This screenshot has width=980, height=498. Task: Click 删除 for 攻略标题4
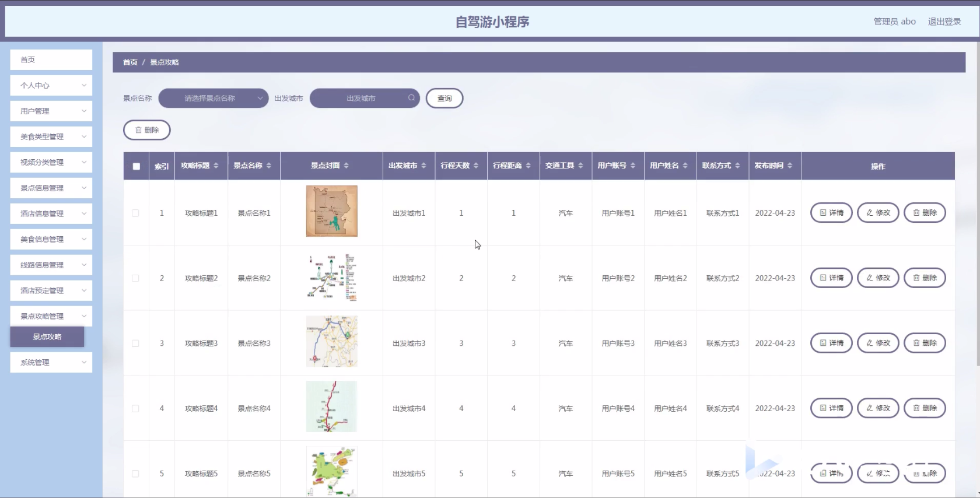(x=925, y=408)
